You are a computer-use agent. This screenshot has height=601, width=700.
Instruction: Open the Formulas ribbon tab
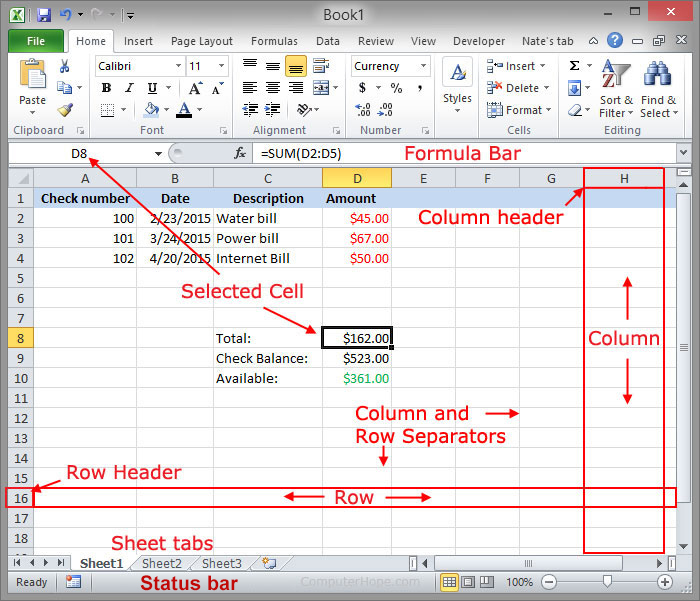click(x=274, y=41)
